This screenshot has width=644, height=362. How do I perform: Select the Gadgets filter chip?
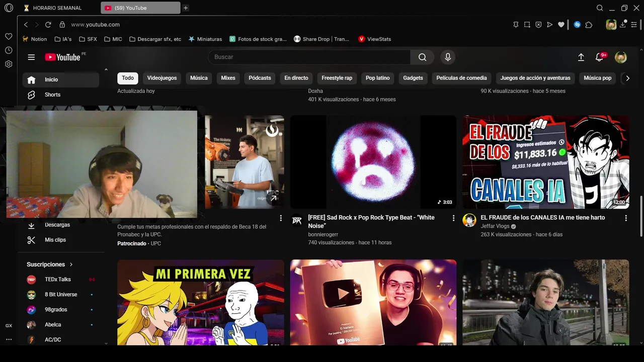(413, 78)
